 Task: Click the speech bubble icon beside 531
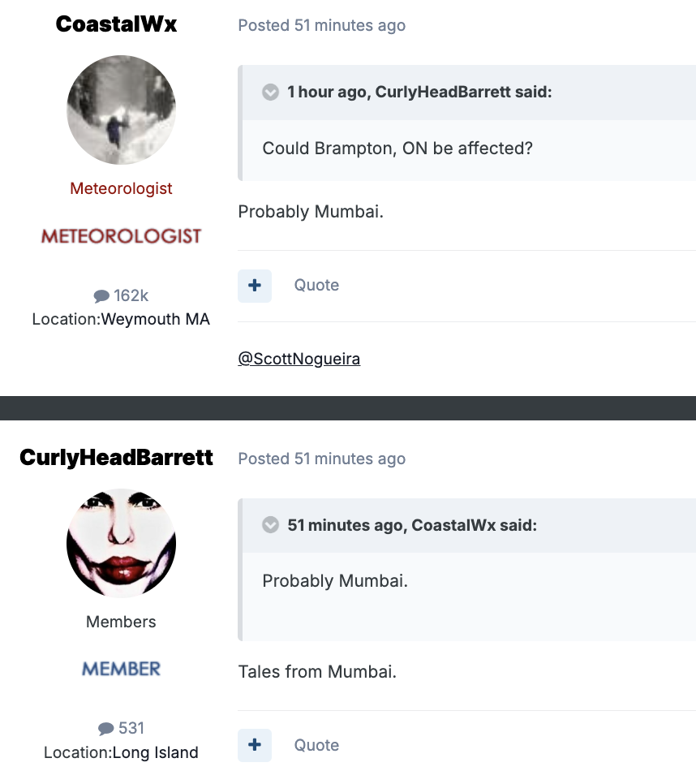click(x=105, y=729)
